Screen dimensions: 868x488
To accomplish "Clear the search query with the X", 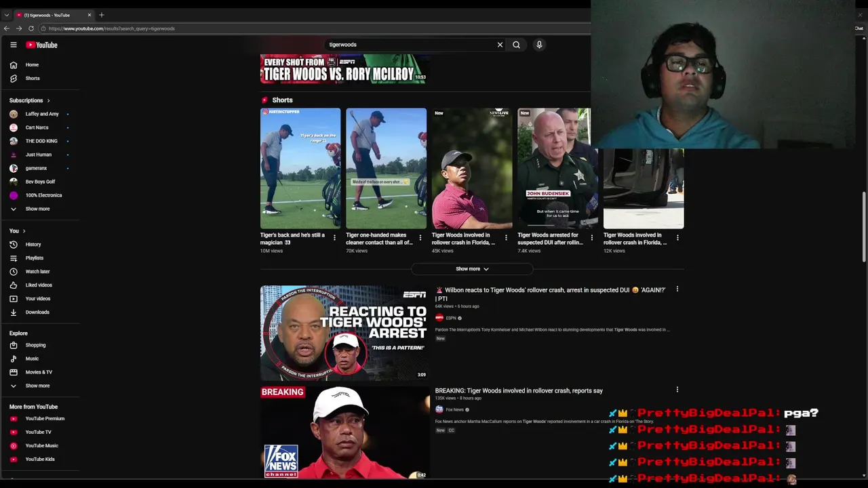I will 500,45.
